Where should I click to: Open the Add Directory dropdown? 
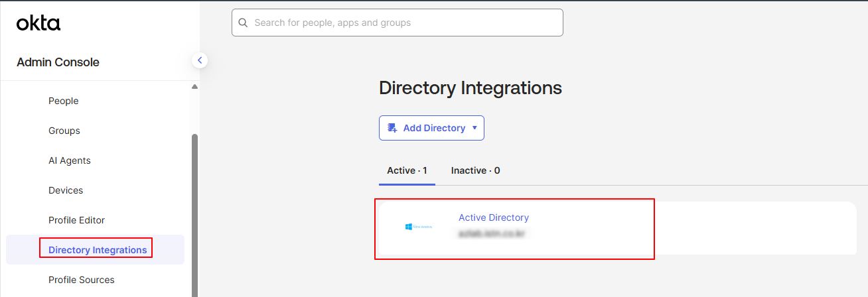click(431, 128)
